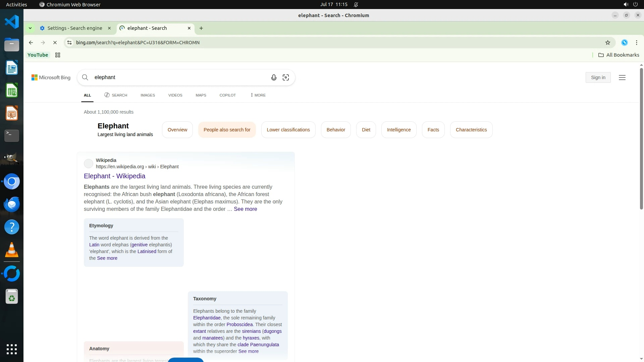Viewport: 644px width, 362px height.
Task: Click the microphone voice search icon
Action: tap(274, 78)
